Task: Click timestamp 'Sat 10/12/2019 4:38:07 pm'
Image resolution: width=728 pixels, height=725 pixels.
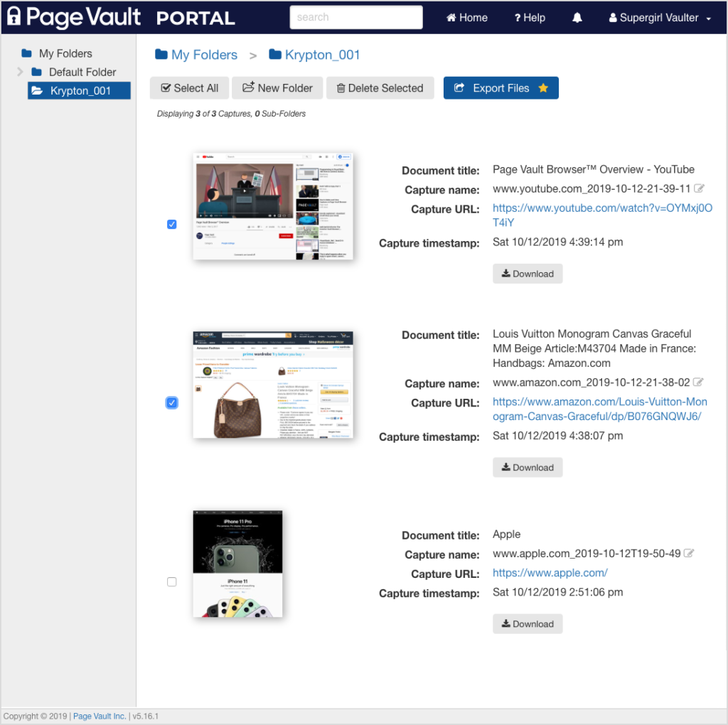Action: (557, 436)
